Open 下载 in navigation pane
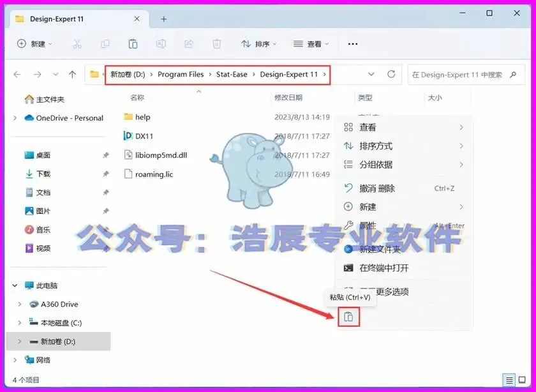 (x=38, y=174)
